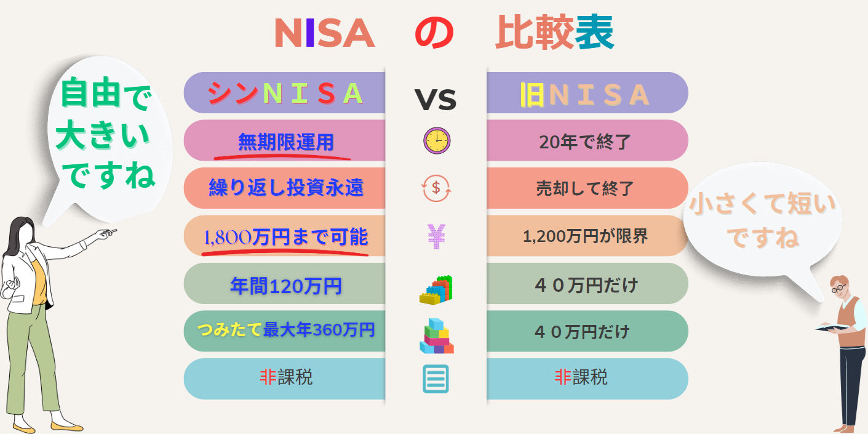Screen dimensions: 868x434
Task: Click the 1,800万円まで可能 pill
Action: (x=285, y=236)
